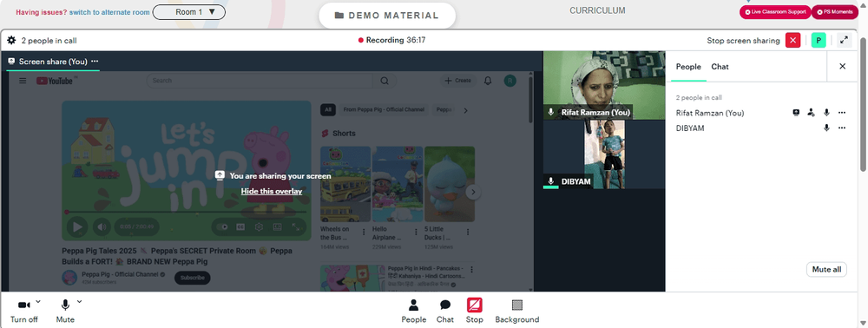Viewport: 868px width, 328px height.
Task: Switch to the Chat tab
Action: tap(720, 67)
